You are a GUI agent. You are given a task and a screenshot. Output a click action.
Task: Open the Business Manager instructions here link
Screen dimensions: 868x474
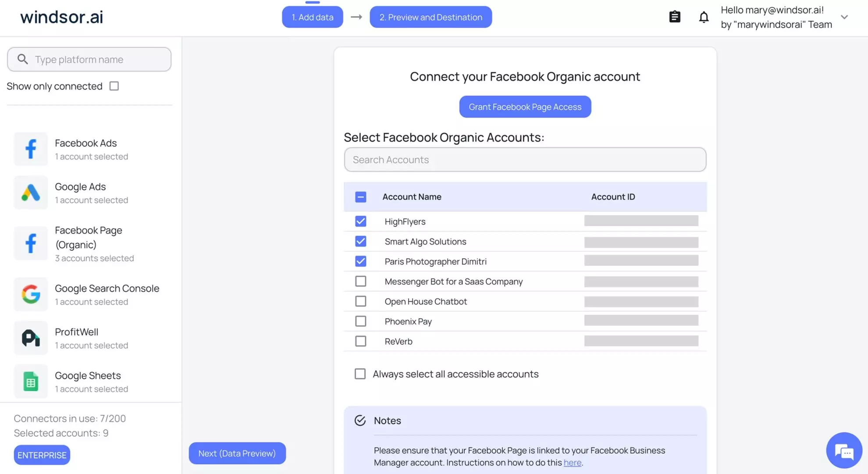pos(572,463)
